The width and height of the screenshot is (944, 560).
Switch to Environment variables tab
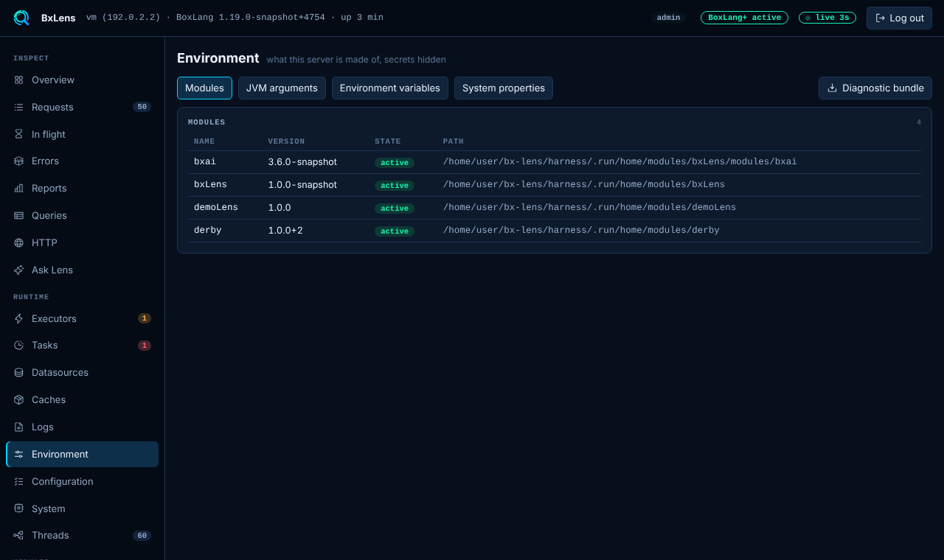click(x=389, y=88)
